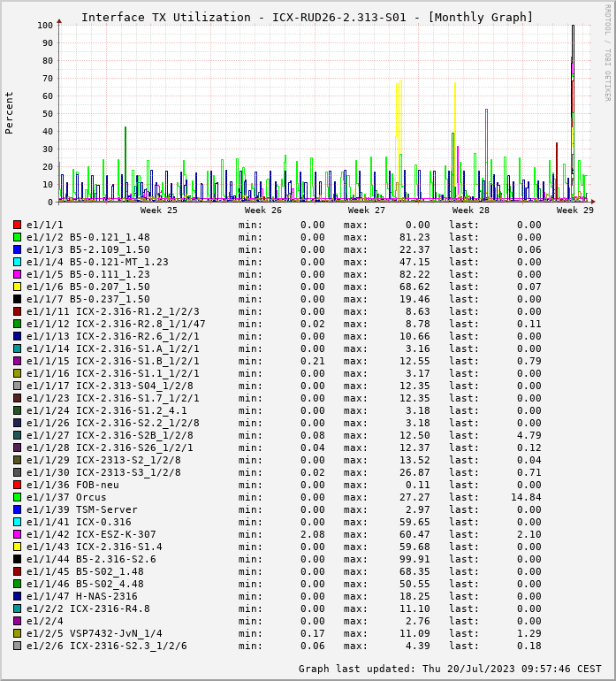Click the red e1/1/1 legend swatch
The height and width of the screenshot is (681, 616).
[x=17, y=225]
